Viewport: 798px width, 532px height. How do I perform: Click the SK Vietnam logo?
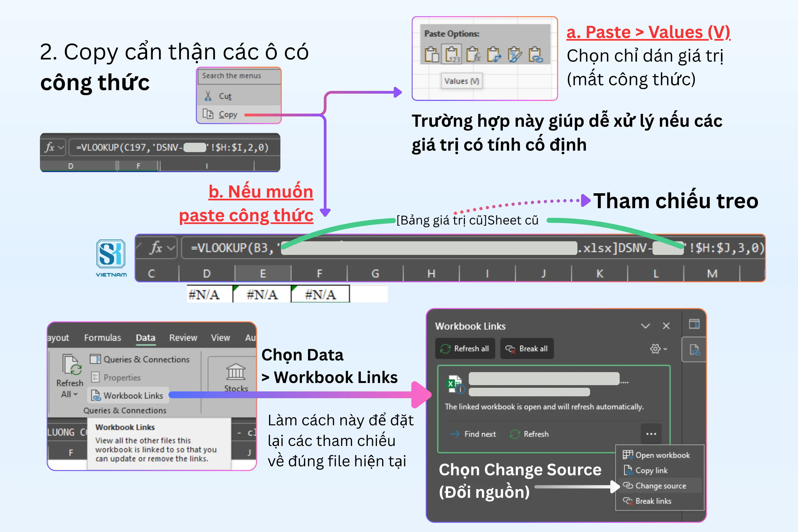coord(111,258)
